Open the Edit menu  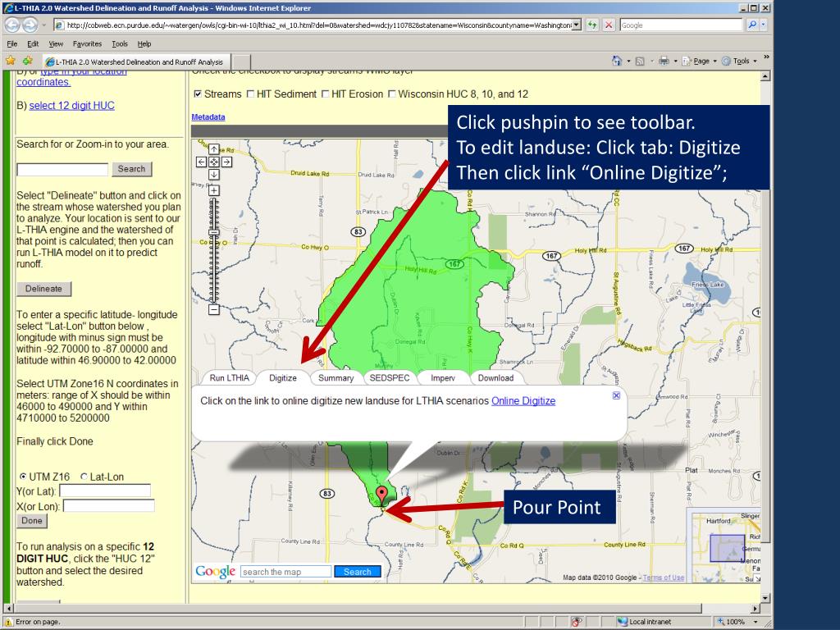pos(33,44)
